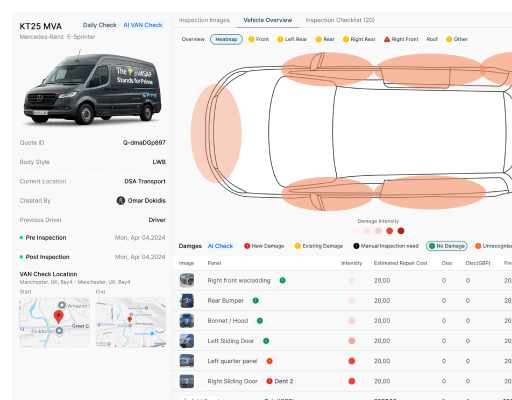Click lightest damage intensity swatch

[356, 231]
